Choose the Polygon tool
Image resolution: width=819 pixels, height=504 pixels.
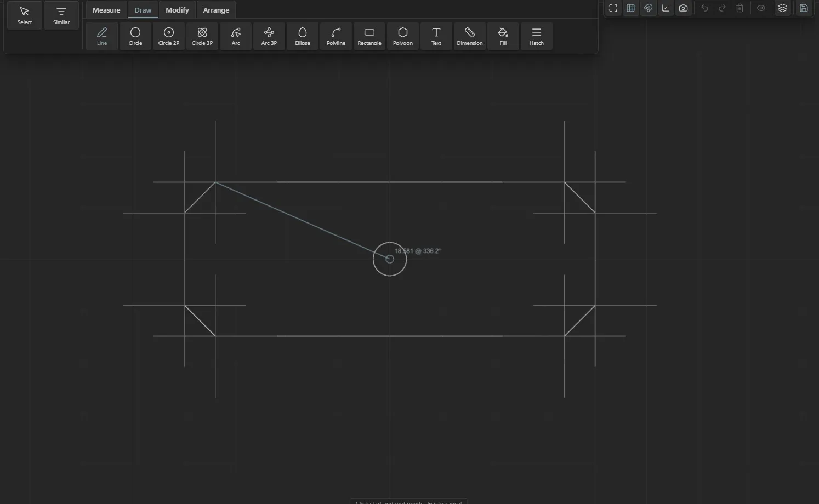[x=403, y=36]
